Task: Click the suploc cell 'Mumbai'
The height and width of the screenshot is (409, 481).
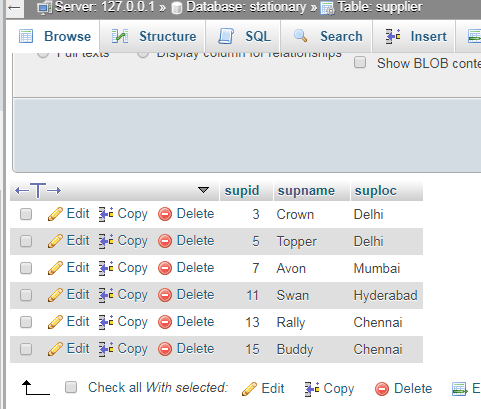Action: click(x=377, y=268)
